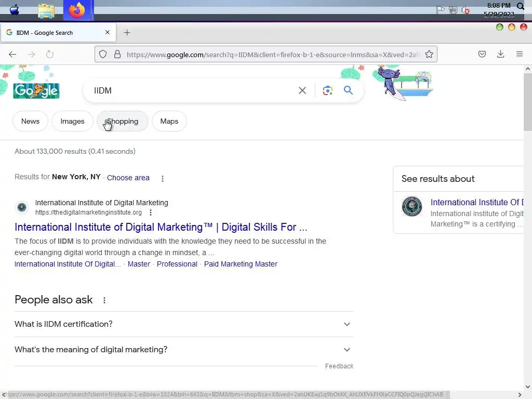Viewport: 532px width, 399px height.
Task: Click the padlock site information icon
Action: coord(117,54)
